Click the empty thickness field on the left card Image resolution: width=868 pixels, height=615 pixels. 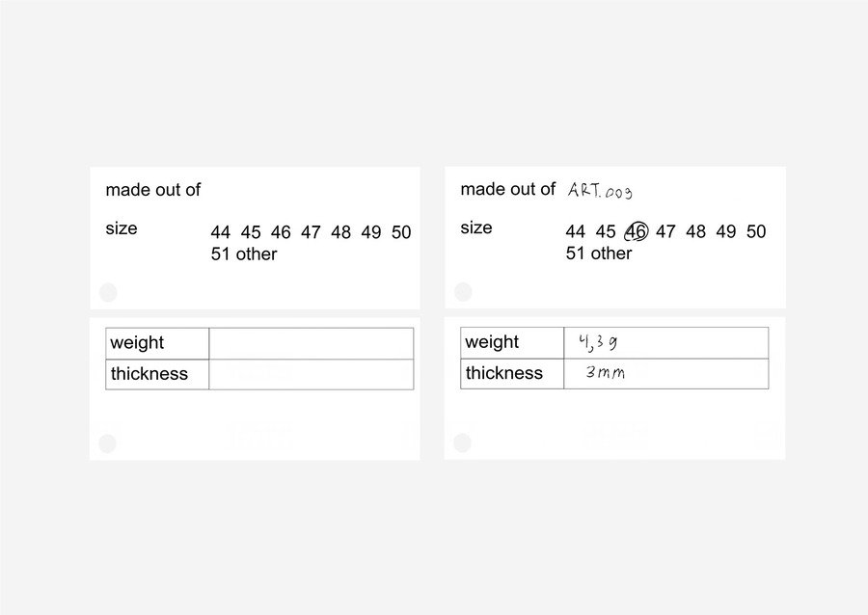click(x=311, y=374)
